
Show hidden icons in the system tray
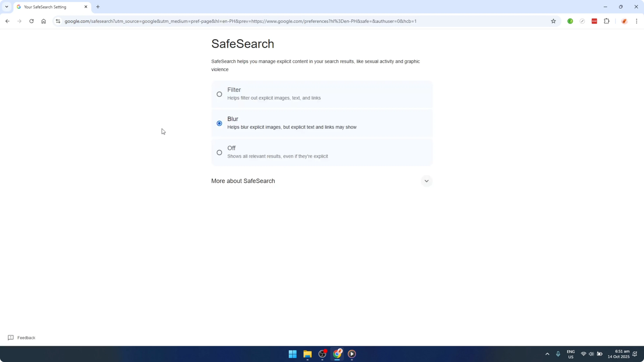pyautogui.click(x=547, y=354)
